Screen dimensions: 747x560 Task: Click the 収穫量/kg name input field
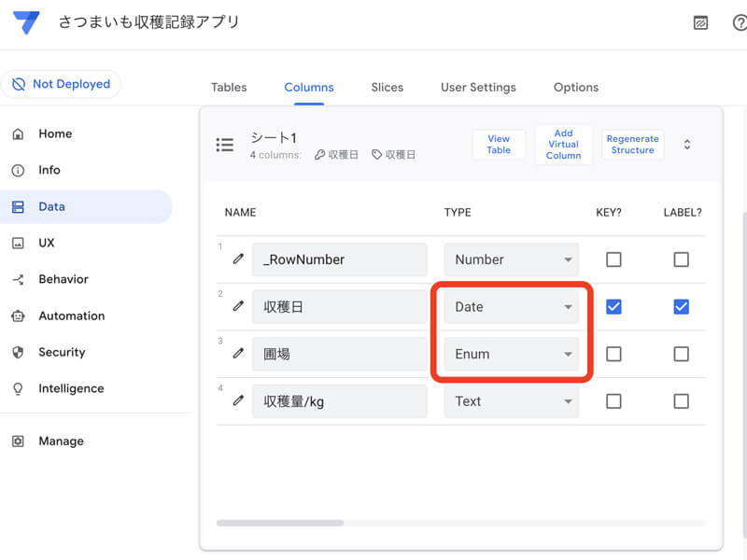pos(339,401)
